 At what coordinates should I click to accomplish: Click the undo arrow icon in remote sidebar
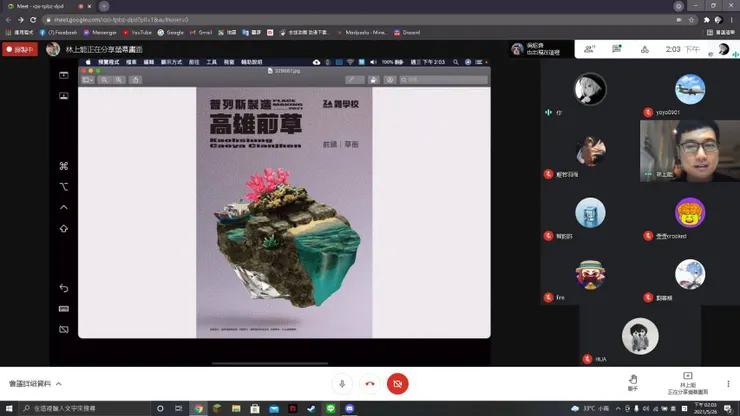click(x=64, y=288)
